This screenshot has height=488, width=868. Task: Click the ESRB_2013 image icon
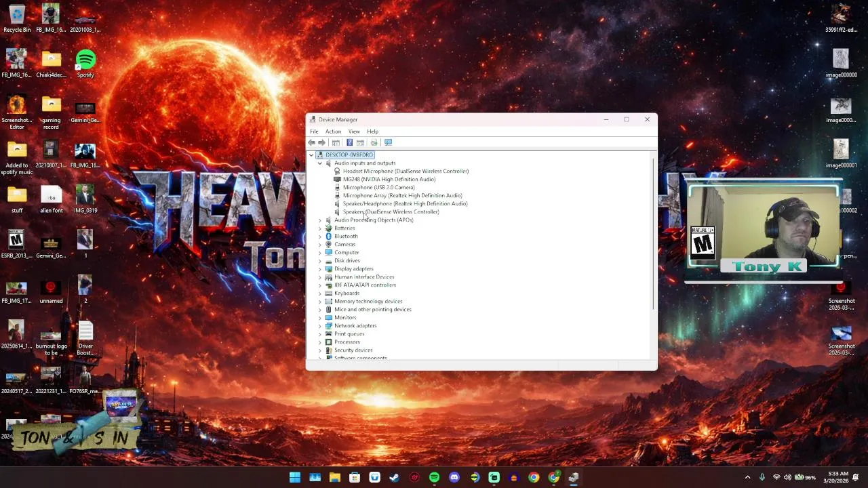[17, 245]
